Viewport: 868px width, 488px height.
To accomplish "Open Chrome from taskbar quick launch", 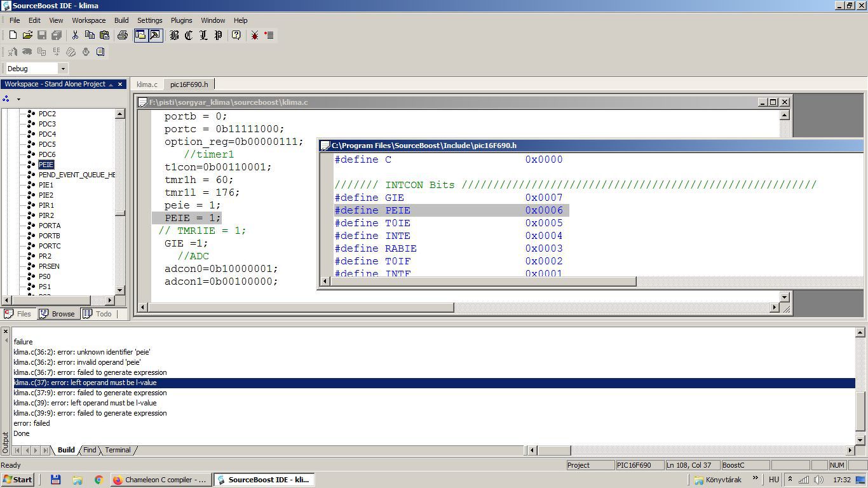I will pos(98,480).
